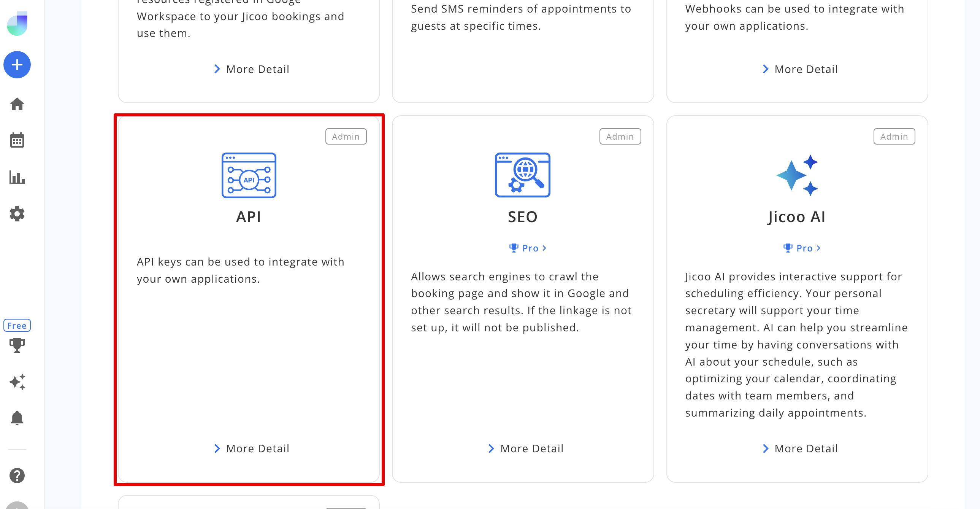Click the API card illustration icon
Screen dimensions: 980x509
tap(249, 175)
